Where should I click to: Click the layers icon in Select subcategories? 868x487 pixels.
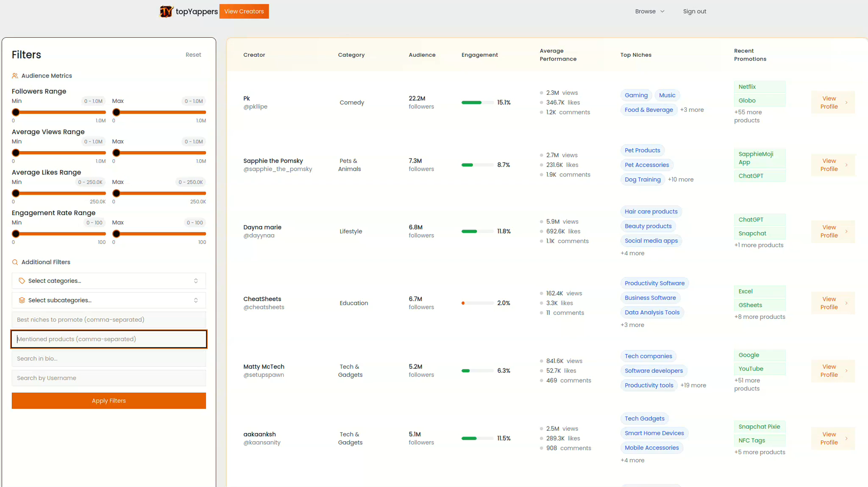click(22, 300)
